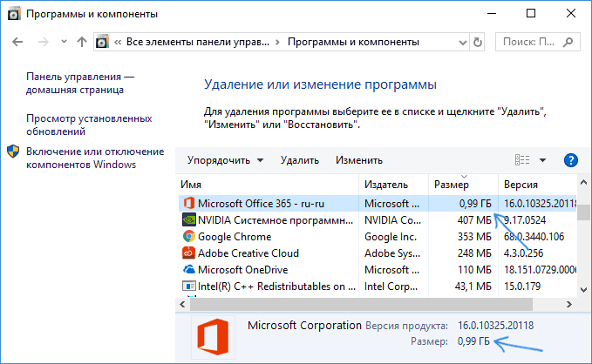Open Просмотр установленных обновлений link
The width and height of the screenshot is (592, 364).
tap(89, 125)
